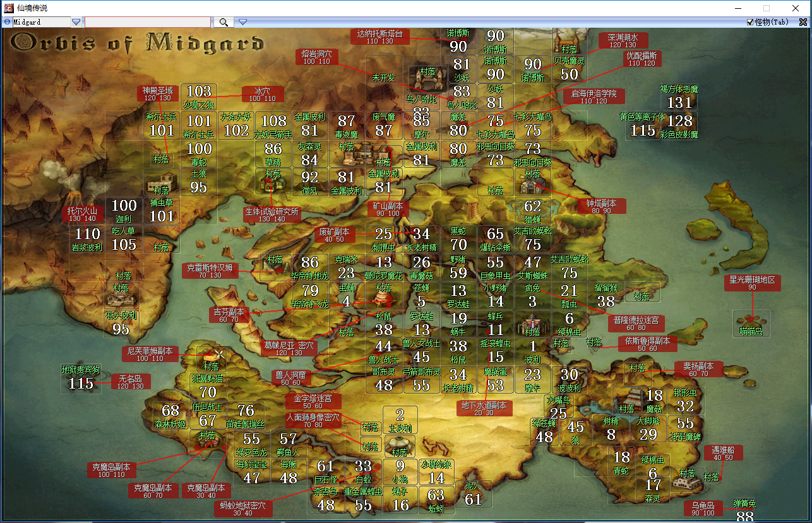Select the 熔岩洞穴 100-110 label
This screenshot has height=523, width=812.
point(316,57)
